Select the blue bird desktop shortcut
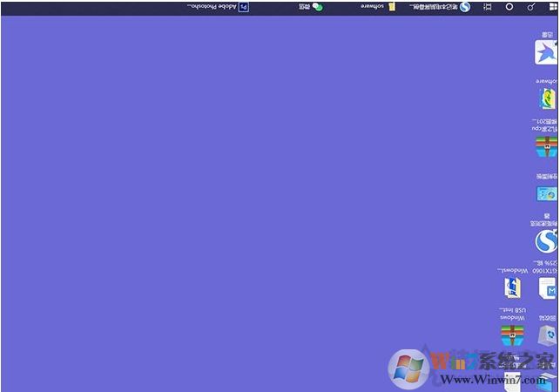This screenshot has width=560, height=392. tap(546, 52)
